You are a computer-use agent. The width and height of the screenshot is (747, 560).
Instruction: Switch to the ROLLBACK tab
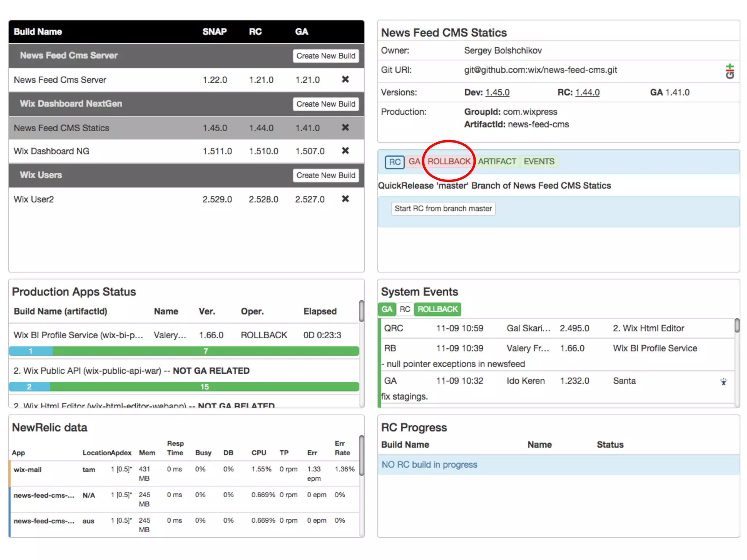(x=449, y=162)
